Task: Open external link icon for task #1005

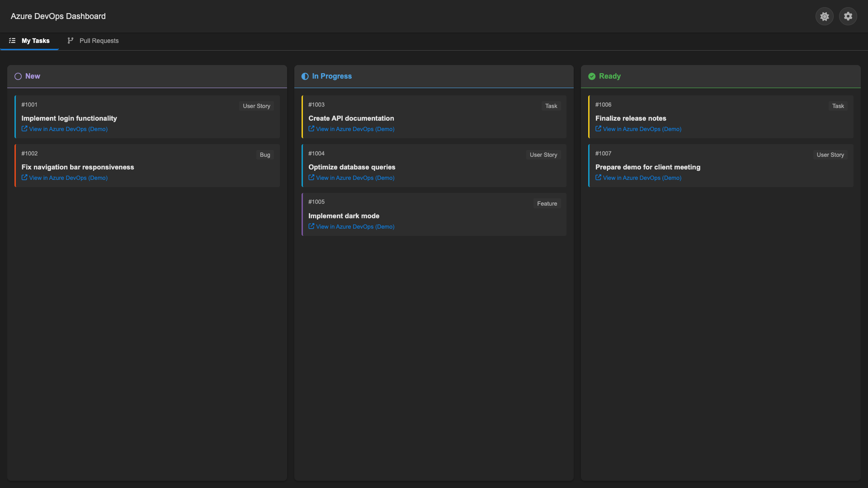Action: pos(311,226)
